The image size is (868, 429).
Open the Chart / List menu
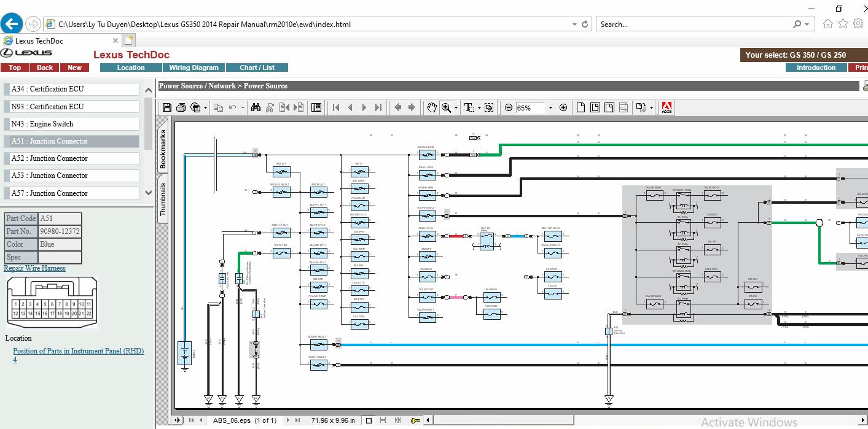click(257, 68)
